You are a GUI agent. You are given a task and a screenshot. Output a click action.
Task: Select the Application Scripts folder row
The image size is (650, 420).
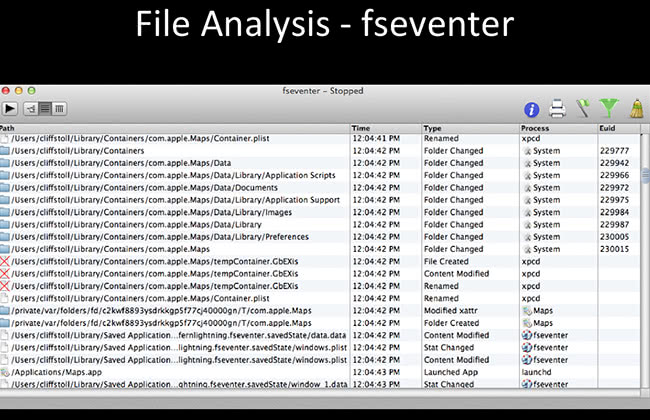click(320, 175)
